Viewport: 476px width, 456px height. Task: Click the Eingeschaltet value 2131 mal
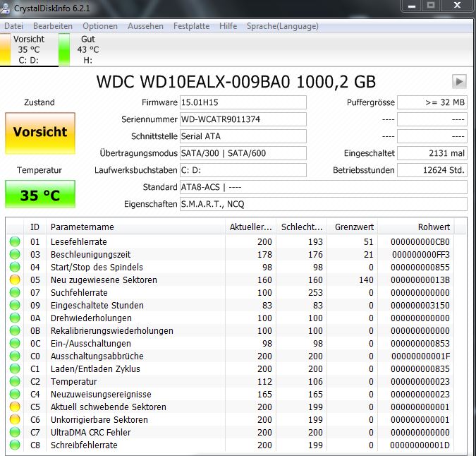[432, 153]
